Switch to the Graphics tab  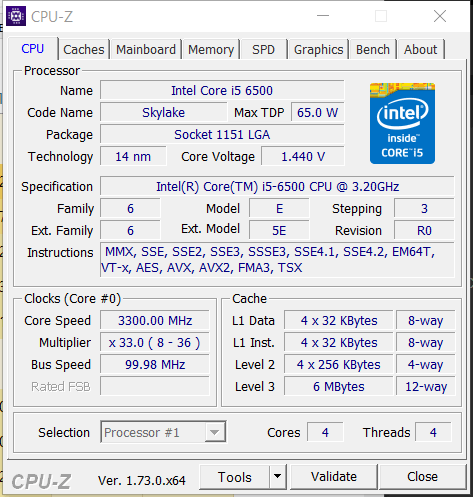coord(319,49)
